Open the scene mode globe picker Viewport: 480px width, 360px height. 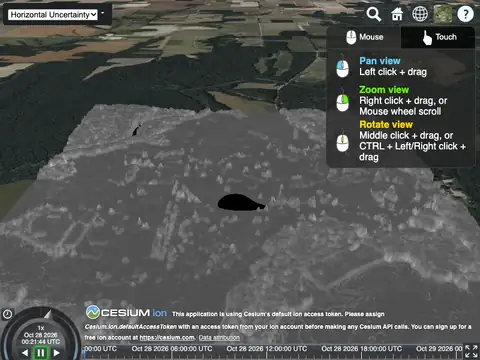click(420, 14)
